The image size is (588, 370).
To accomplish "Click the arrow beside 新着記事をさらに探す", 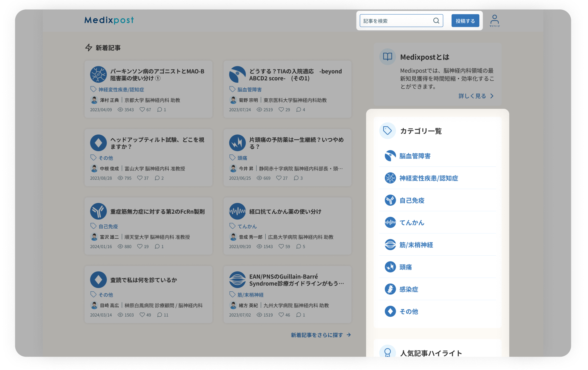I will pyautogui.click(x=349, y=335).
